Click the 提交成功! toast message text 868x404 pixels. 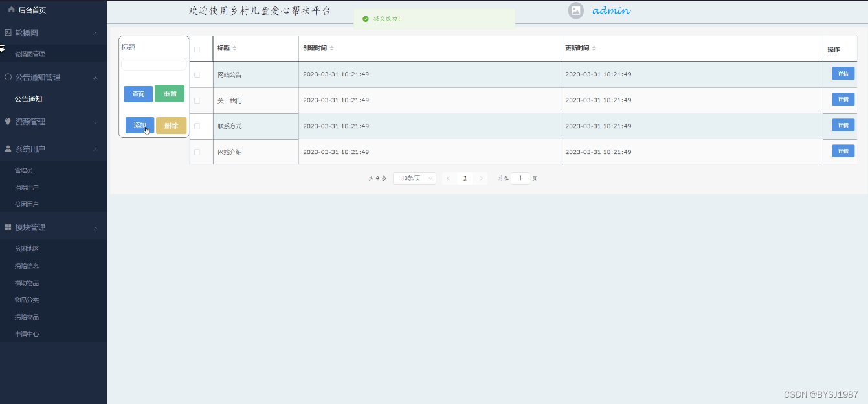point(387,19)
